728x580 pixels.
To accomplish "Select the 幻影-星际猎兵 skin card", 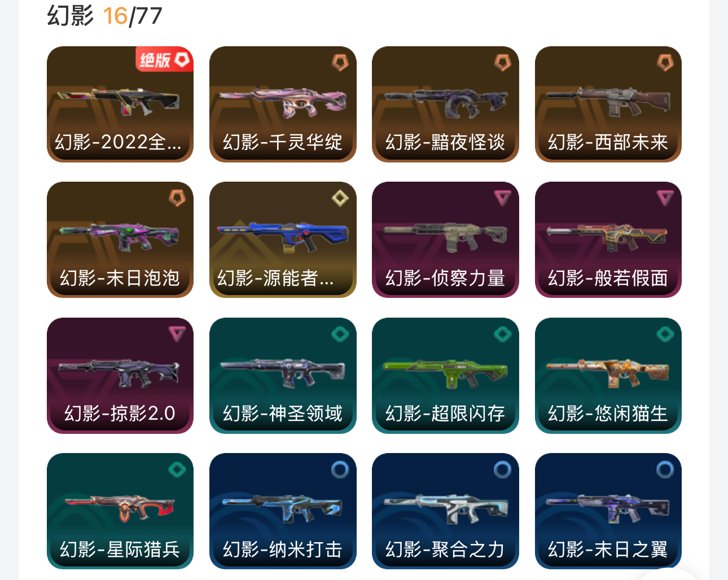I will 120,511.
